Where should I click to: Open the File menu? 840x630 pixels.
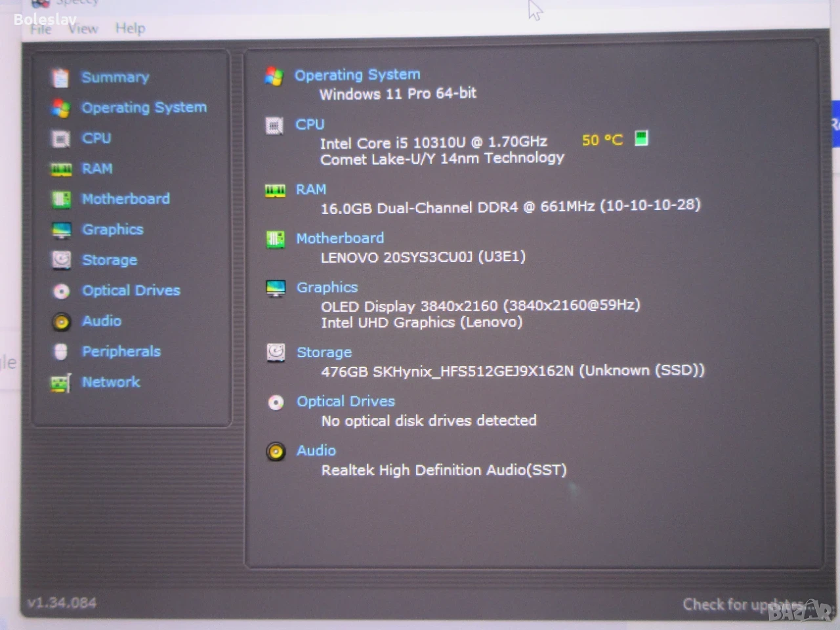pyautogui.click(x=41, y=28)
